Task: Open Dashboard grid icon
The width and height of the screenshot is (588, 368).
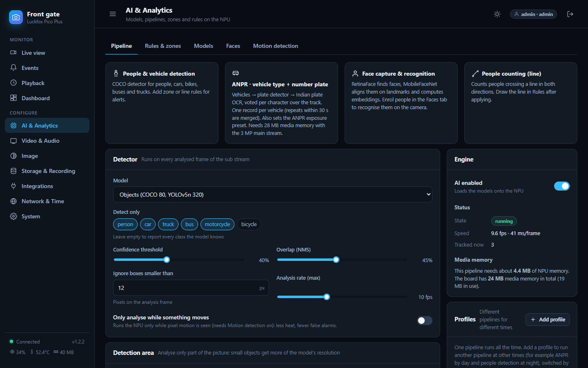Action: click(13, 98)
